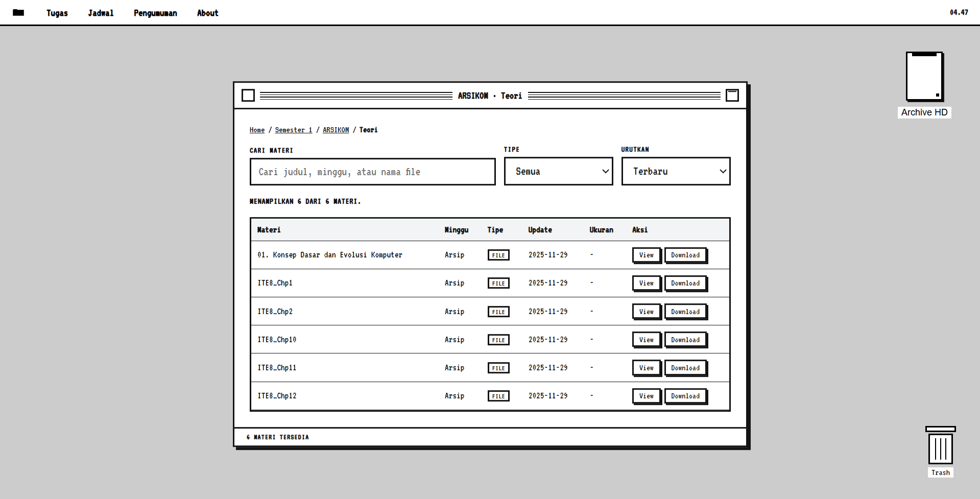Image resolution: width=980 pixels, height=499 pixels.
Task: Open the Urutkan dropdown showing Terbaru
Action: 676,172
